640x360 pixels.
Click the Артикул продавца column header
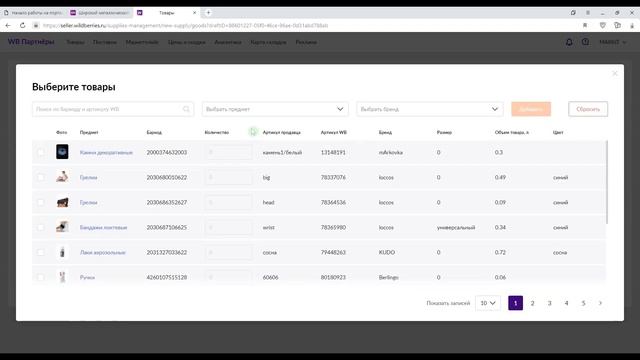[282, 132]
